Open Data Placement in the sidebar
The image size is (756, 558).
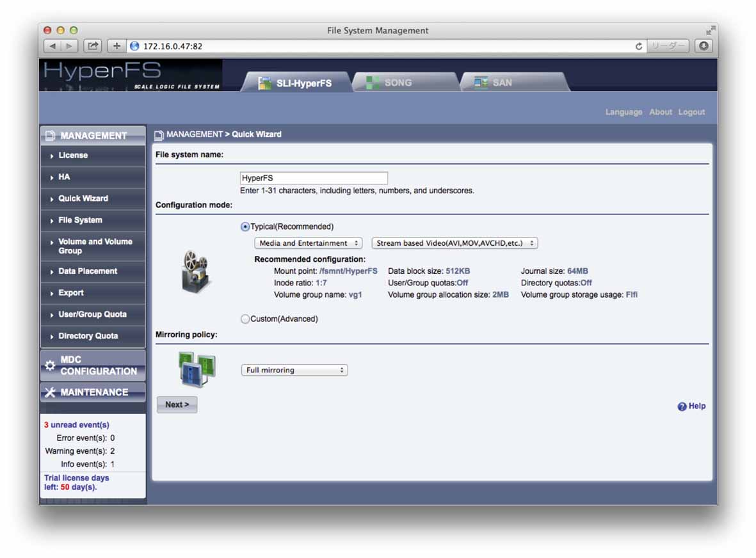[x=93, y=271]
